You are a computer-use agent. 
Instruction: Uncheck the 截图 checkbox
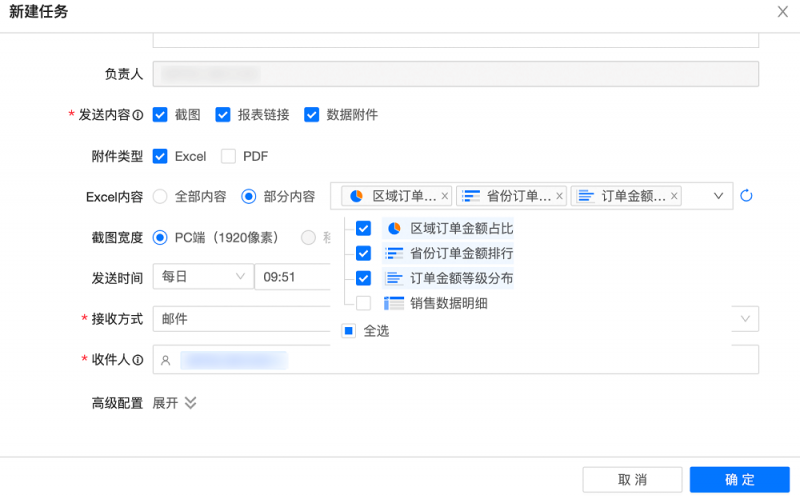(x=160, y=115)
